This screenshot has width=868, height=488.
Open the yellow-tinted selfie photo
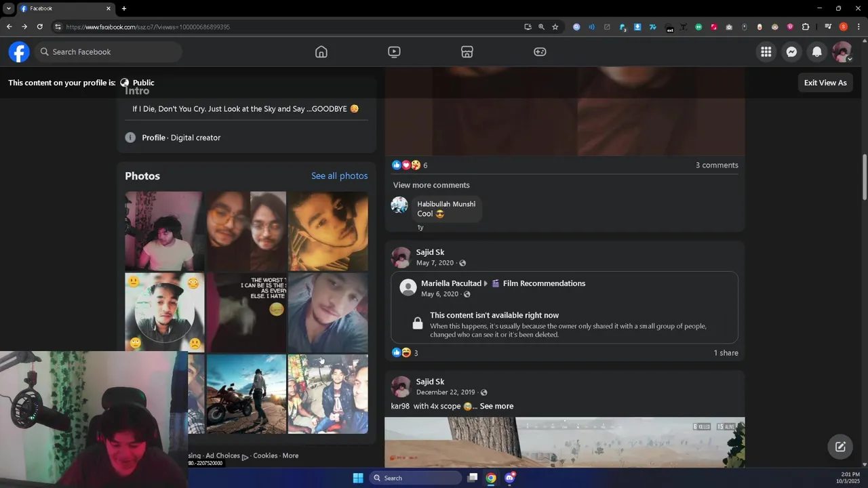(328, 230)
